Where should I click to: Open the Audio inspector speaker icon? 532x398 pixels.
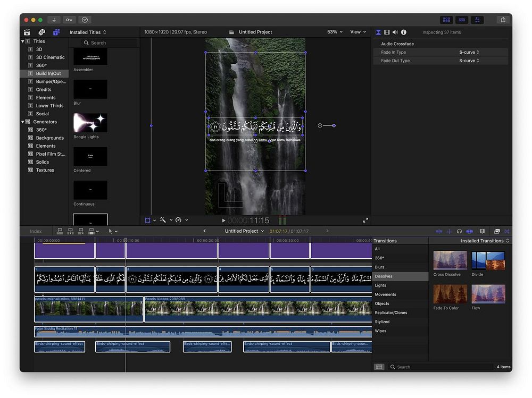tap(395, 32)
